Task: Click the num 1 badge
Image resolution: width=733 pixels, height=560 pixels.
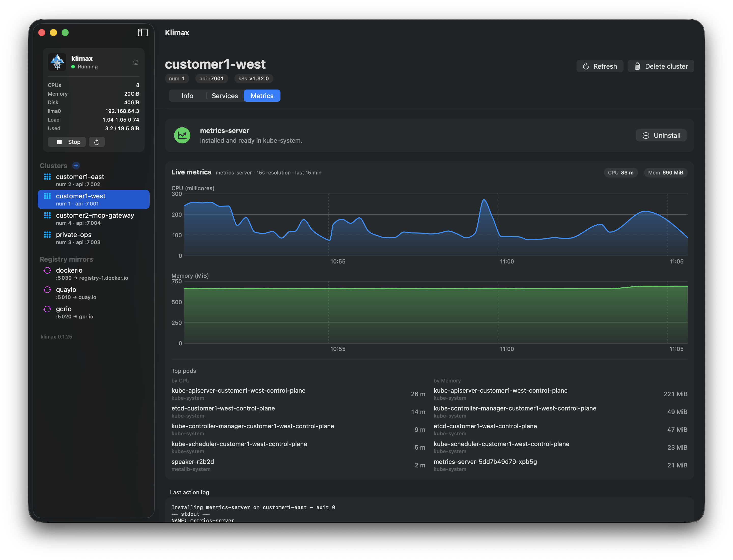Action: 177,79
